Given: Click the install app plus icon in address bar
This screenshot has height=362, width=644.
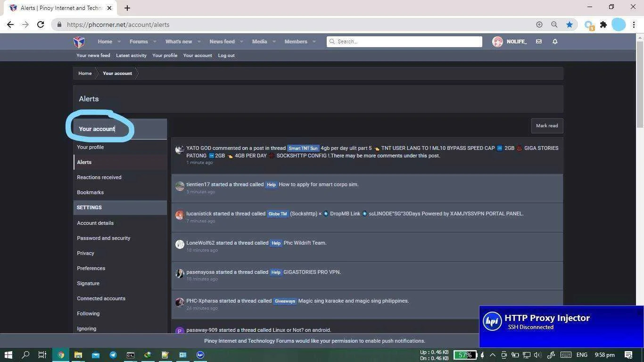Looking at the screenshot, I should click(539, 25).
